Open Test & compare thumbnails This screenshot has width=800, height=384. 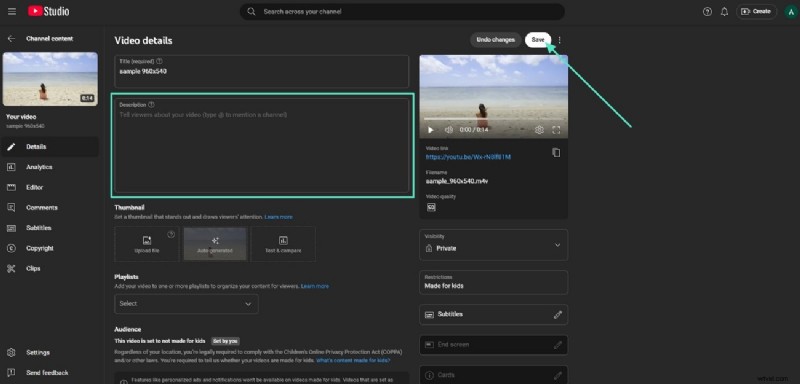[x=283, y=244]
